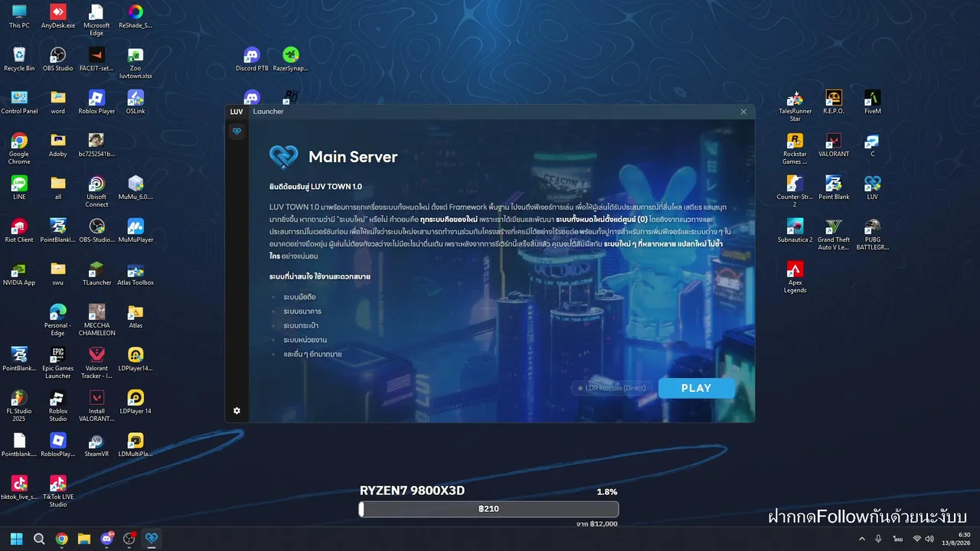Screen dimensions: 980x551
Task: Select the Control Panel desktop icon
Action: tap(19, 102)
